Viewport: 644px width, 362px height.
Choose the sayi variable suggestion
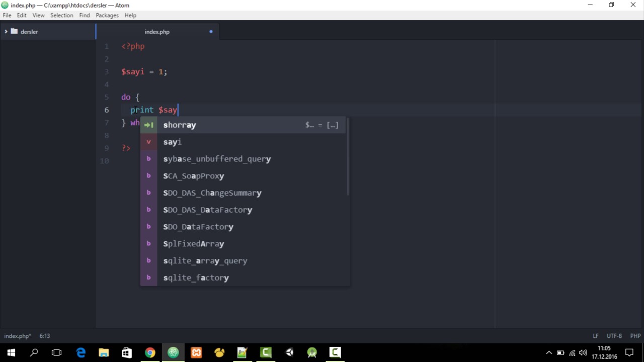[243, 142]
